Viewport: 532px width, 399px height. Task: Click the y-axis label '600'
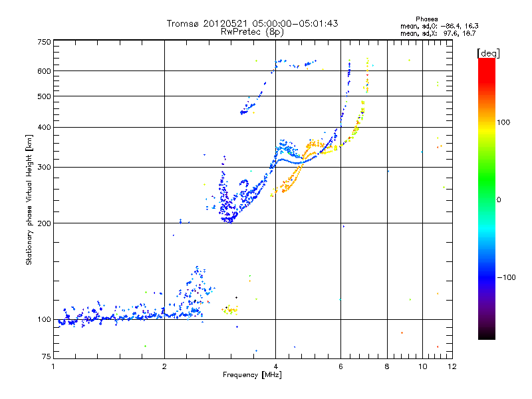(44, 71)
